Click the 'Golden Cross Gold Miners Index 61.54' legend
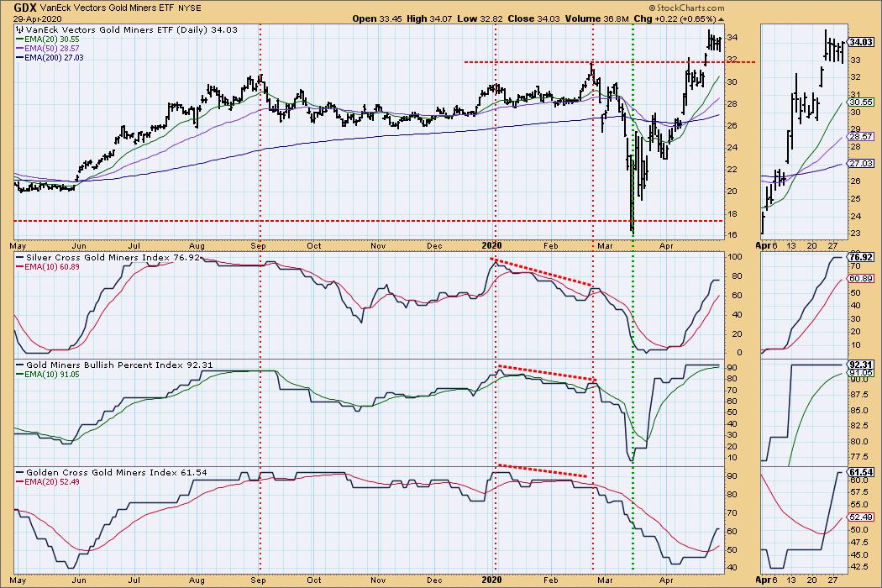882x588 pixels. (112, 472)
